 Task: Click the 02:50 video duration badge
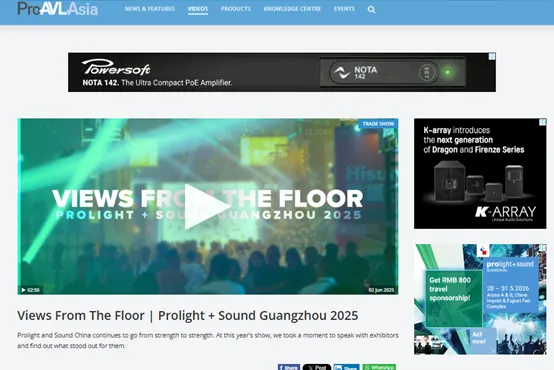coord(30,290)
